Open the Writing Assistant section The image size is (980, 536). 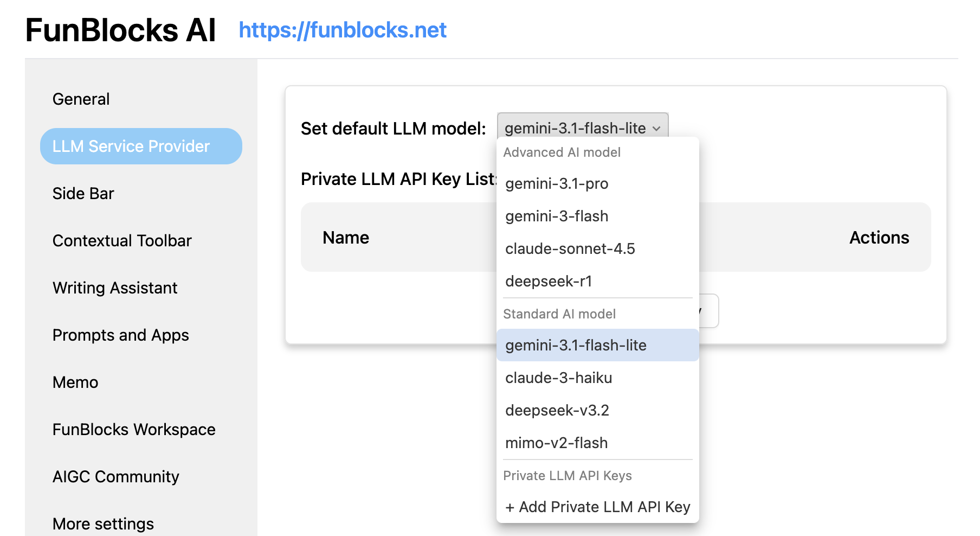(x=115, y=288)
